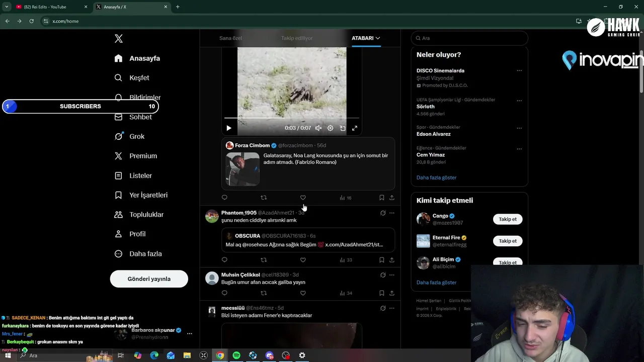Open options for DISCO Sinemalarda trend
644x362 pixels.
519,71
